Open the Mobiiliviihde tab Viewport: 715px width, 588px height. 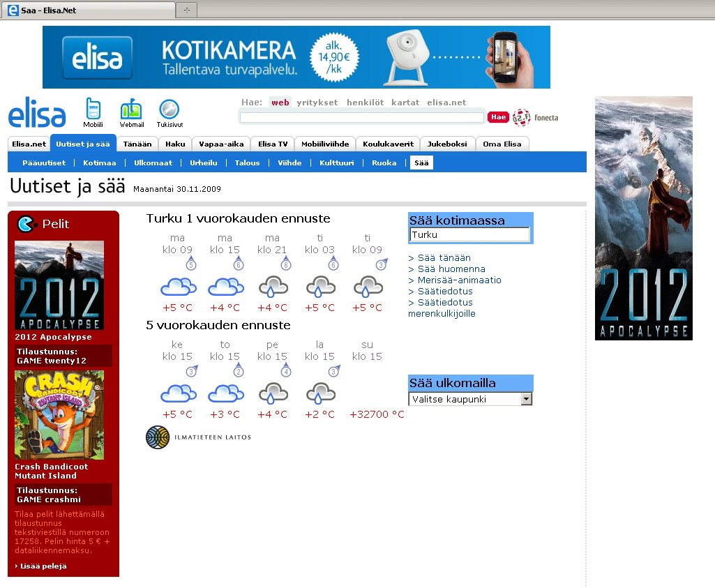pos(325,144)
